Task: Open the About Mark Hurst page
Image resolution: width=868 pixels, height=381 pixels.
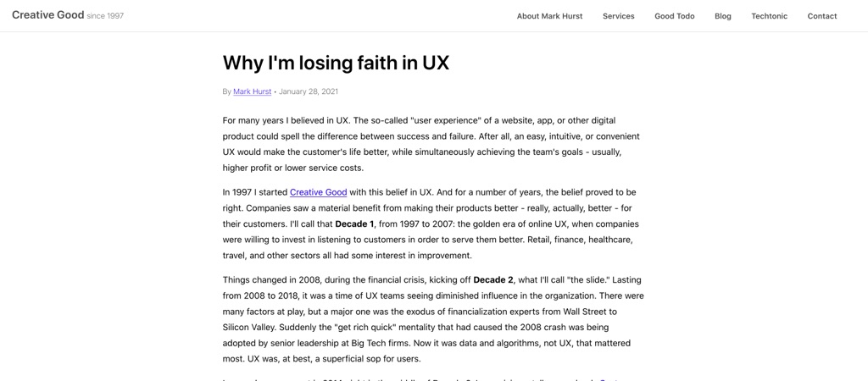Action: pos(549,16)
